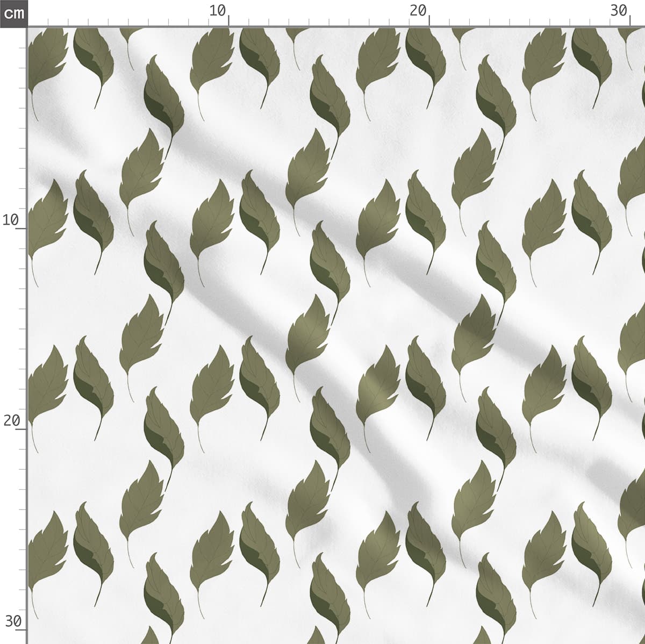
Task: Click the 20 mark on the top ruler
Action: point(418,11)
